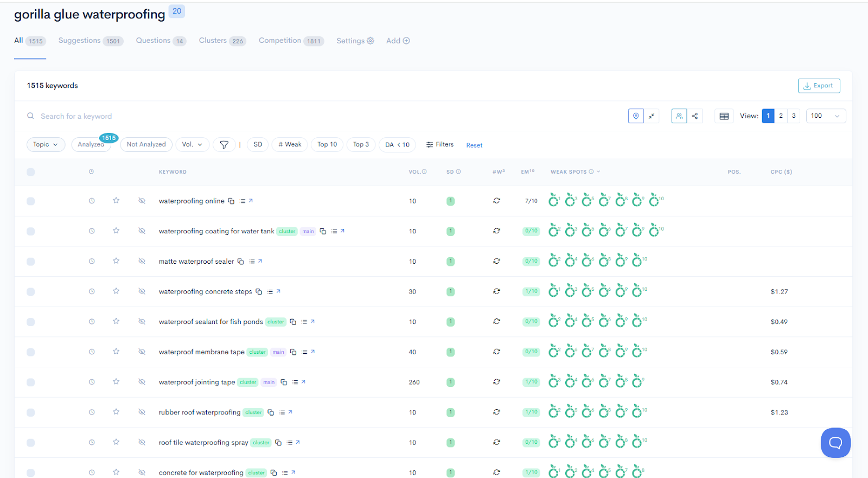The width and height of the screenshot is (868, 478).
Task: Click the SD badge for 'waterproofing online'
Action: coord(450,201)
